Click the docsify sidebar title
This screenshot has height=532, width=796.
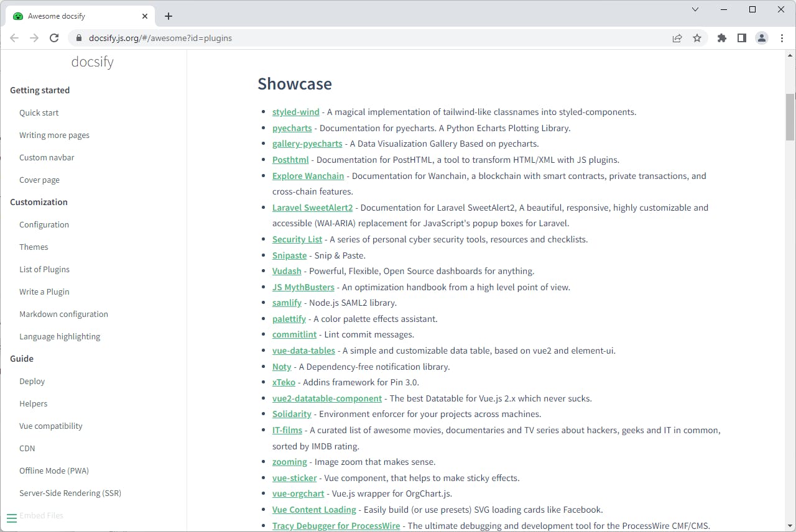click(93, 62)
